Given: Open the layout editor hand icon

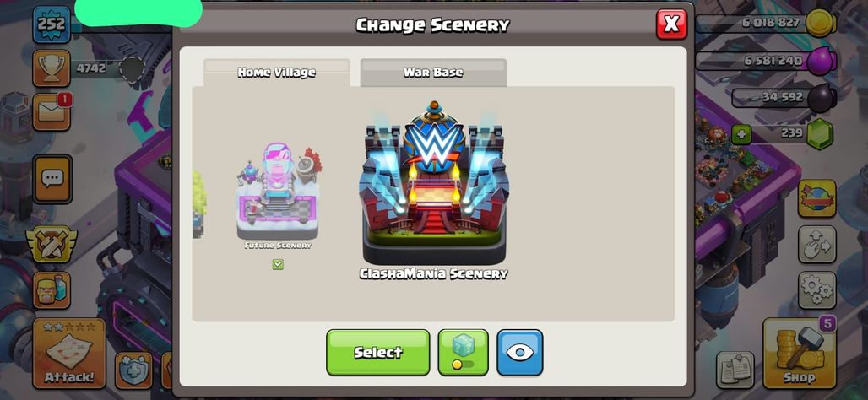Looking at the screenshot, I should click(x=817, y=244).
